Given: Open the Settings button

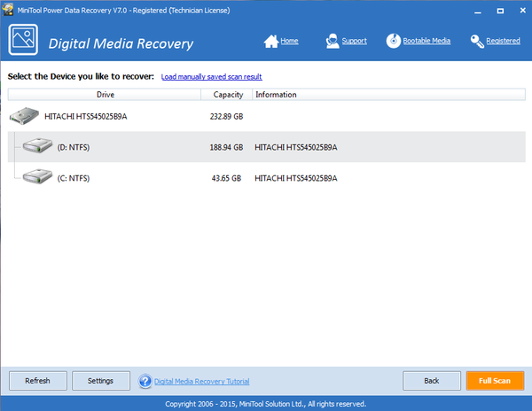Looking at the screenshot, I should [x=101, y=381].
